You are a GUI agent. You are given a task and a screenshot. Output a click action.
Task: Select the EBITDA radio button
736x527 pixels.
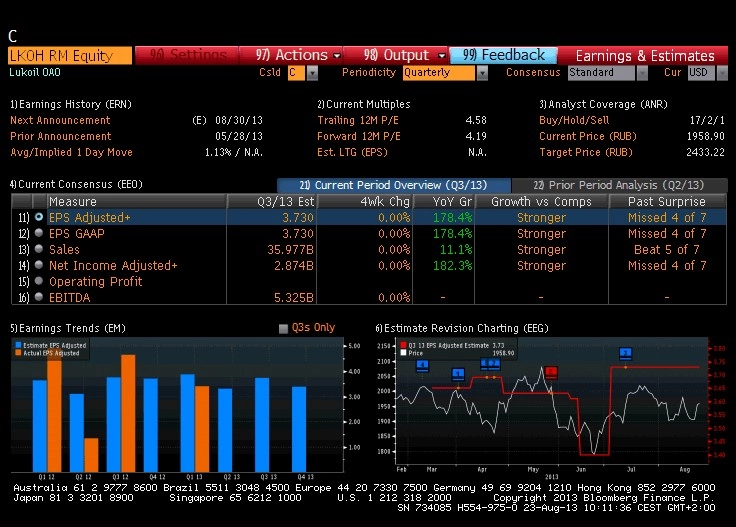pos(39,297)
